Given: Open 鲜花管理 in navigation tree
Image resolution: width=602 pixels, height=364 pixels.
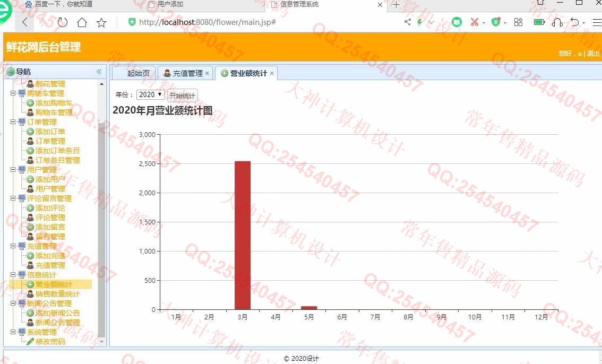Looking at the screenshot, I should coord(50,84).
